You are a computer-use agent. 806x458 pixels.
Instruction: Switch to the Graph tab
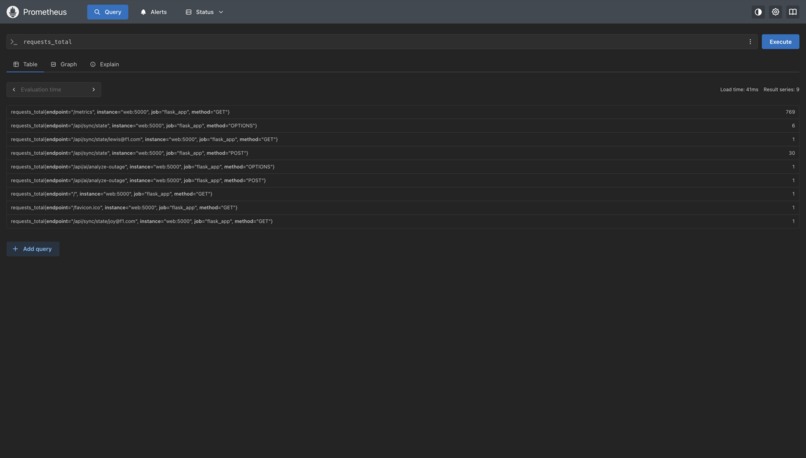tap(64, 64)
